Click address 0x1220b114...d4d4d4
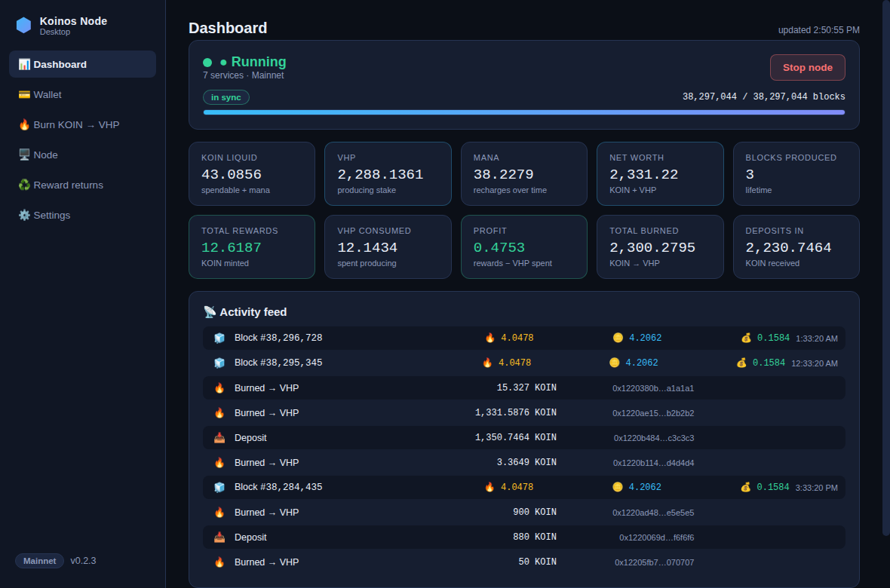Viewport: 890px width, 588px height. coord(653,463)
